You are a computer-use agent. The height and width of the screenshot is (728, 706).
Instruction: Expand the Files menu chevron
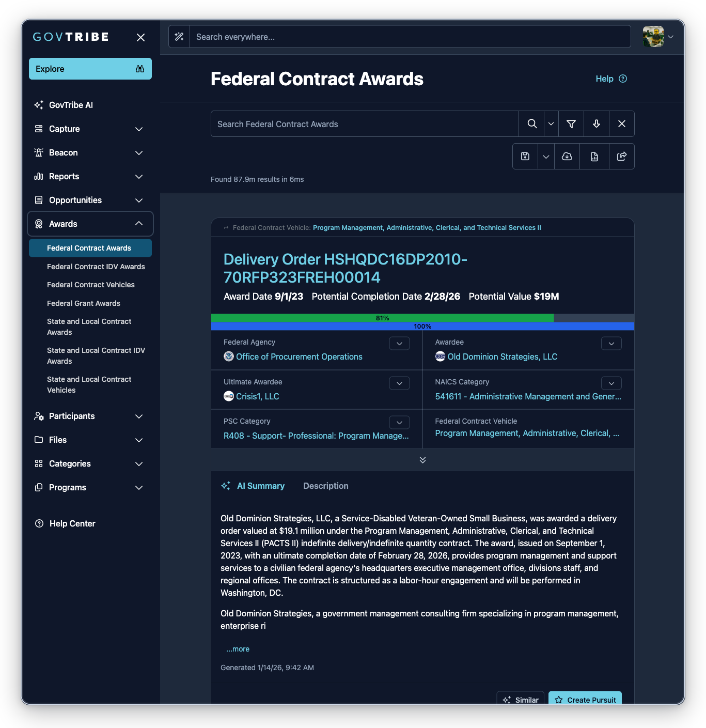click(139, 440)
